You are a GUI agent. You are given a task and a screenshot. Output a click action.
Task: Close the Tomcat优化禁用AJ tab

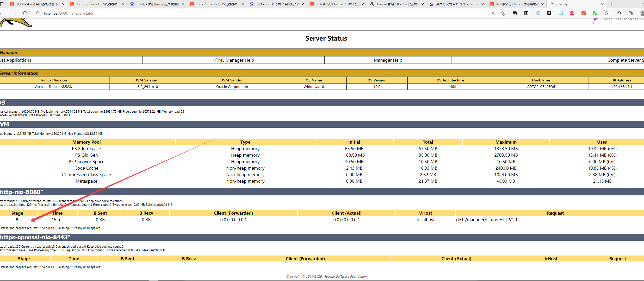tap(542, 4)
